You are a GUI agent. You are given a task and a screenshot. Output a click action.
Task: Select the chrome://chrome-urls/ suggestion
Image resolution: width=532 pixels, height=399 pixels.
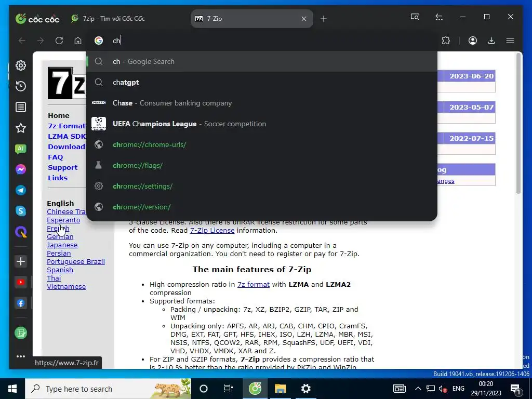pyautogui.click(x=262, y=144)
